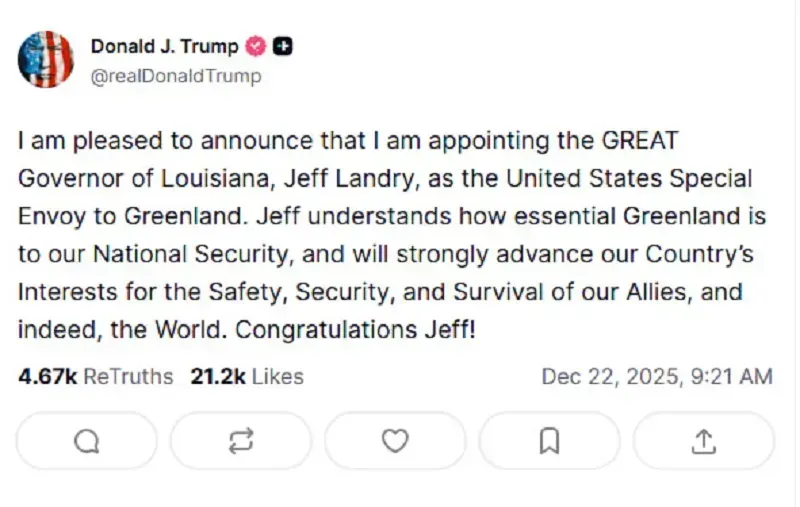Click the black plus badge beside name
This screenshot has height=507, width=800.
[283, 47]
